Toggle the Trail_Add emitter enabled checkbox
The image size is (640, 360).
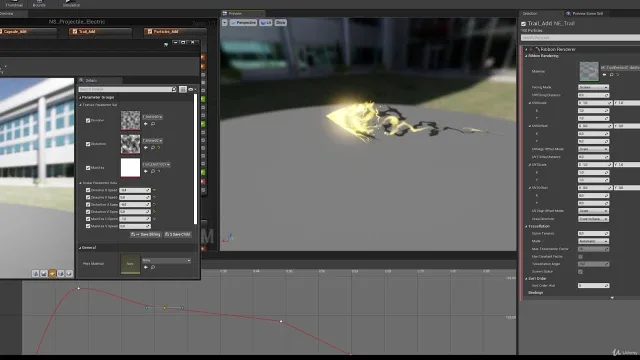coord(524,24)
